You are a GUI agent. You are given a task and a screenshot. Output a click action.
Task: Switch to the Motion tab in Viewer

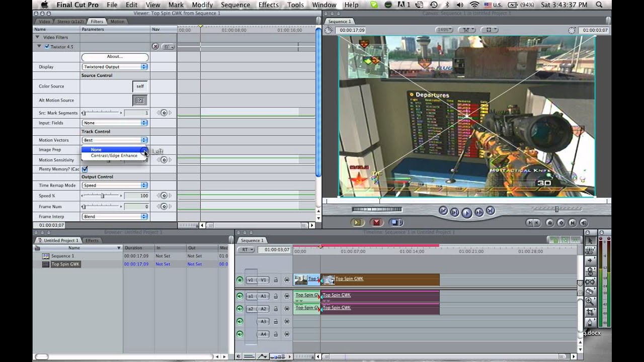pos(117,22)
